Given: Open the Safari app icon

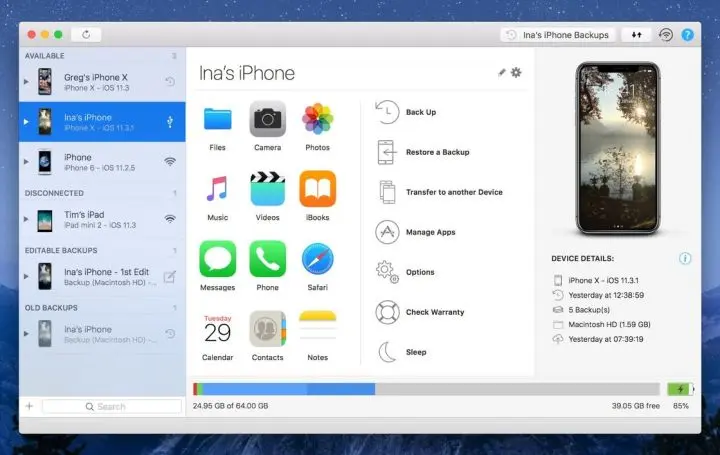Looking at the screenshot, I should 317,259.
